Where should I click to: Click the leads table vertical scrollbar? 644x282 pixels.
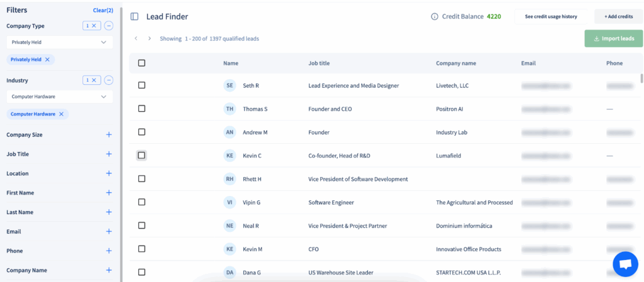pos(641,79)
